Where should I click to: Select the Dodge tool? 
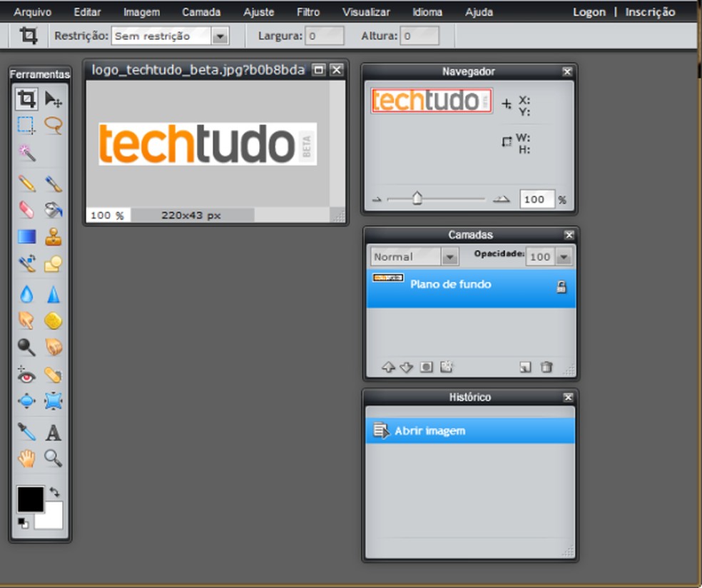click(26, 347)
